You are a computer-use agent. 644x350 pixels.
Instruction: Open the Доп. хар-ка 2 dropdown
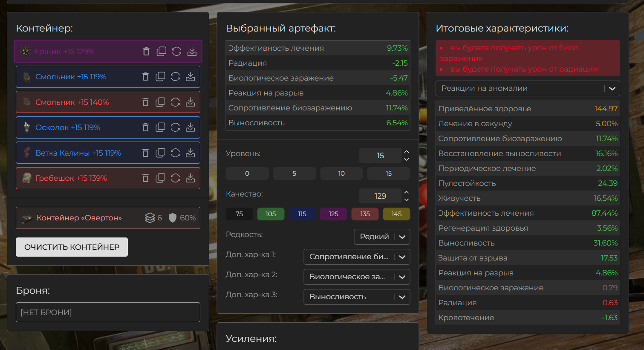coord(357,277)
